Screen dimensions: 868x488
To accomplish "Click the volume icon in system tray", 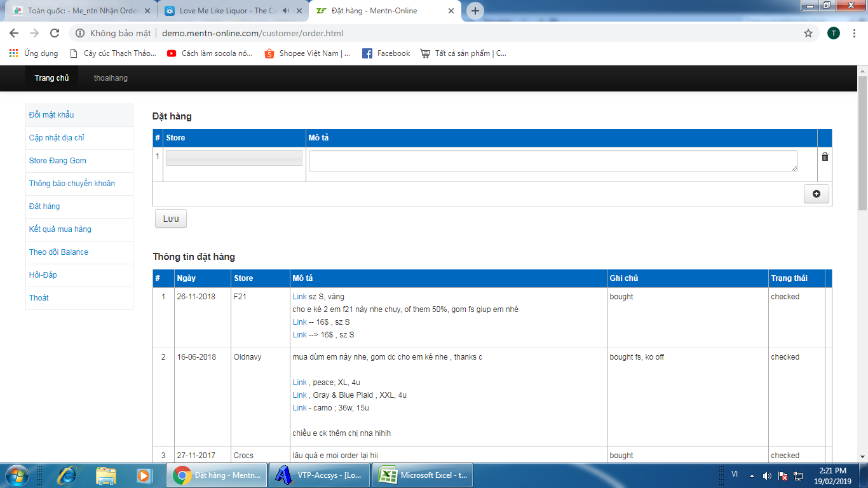I will pos(767,475).
